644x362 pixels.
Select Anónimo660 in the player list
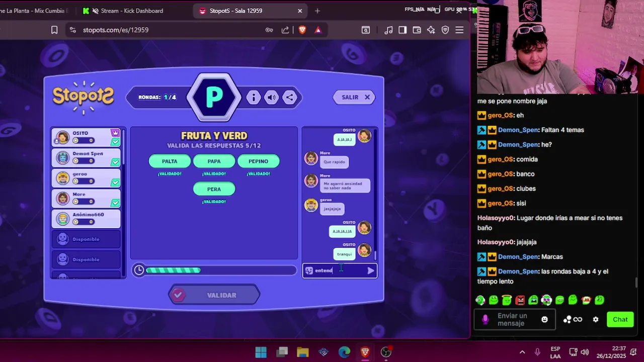86,219
